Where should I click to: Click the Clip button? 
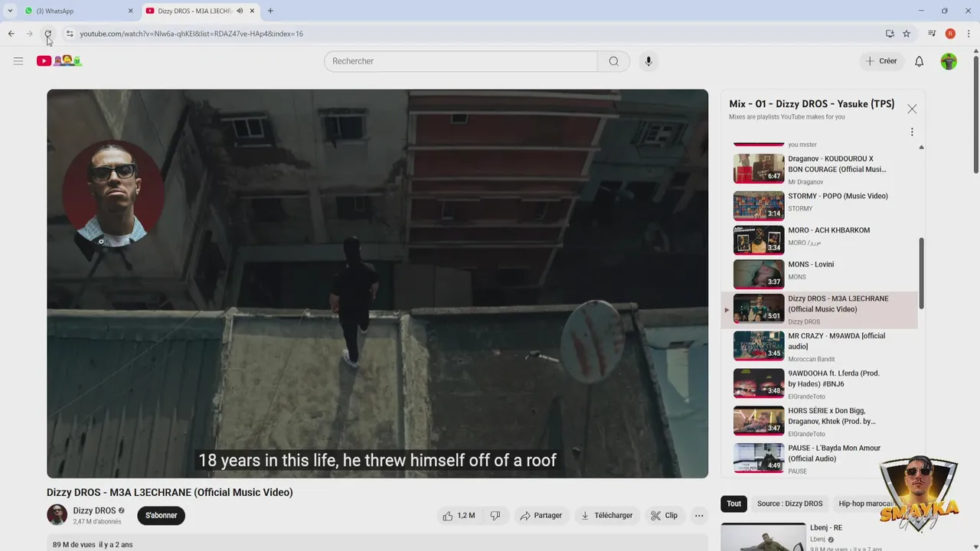pos(664,516)
